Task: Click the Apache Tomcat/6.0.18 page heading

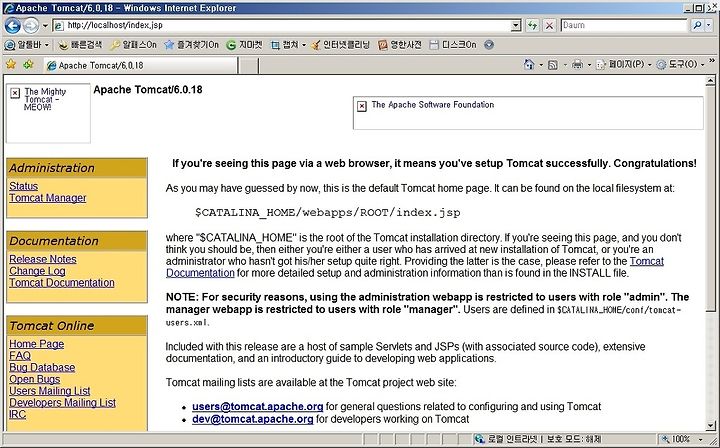Action: (148, 90)
